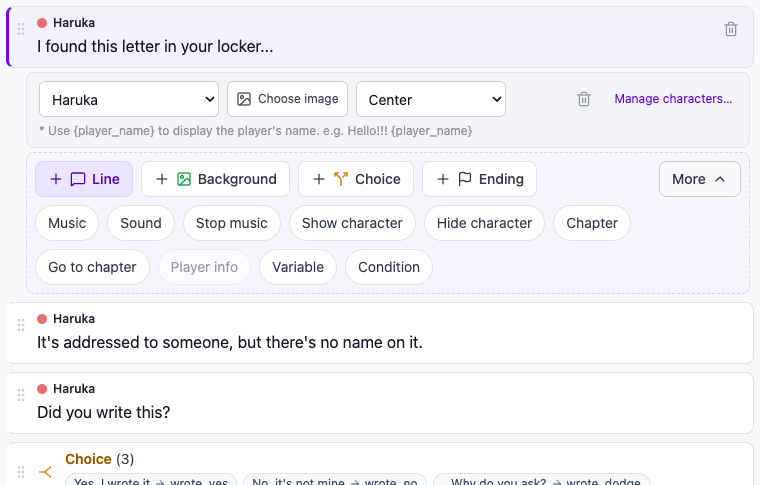Select line "I found this letter in your locker..."
The image size is (760, 485).
click(380, 37)
